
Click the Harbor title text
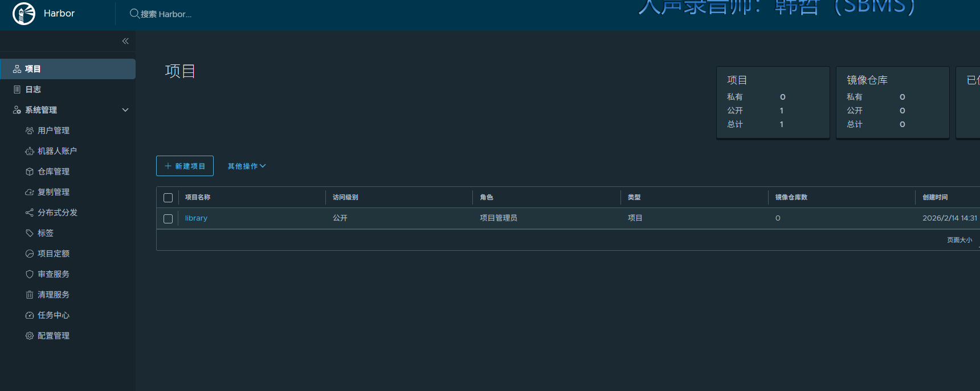pyautogui.click(x=59, y=13)
